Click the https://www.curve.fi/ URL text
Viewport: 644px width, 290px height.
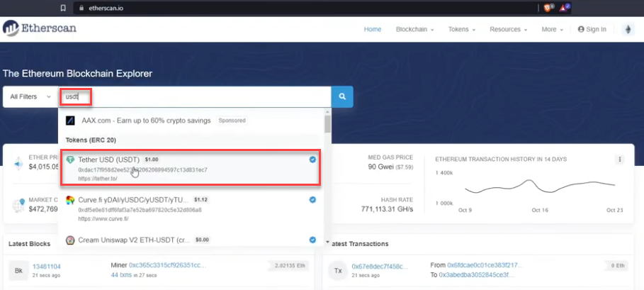coord(103,219)
